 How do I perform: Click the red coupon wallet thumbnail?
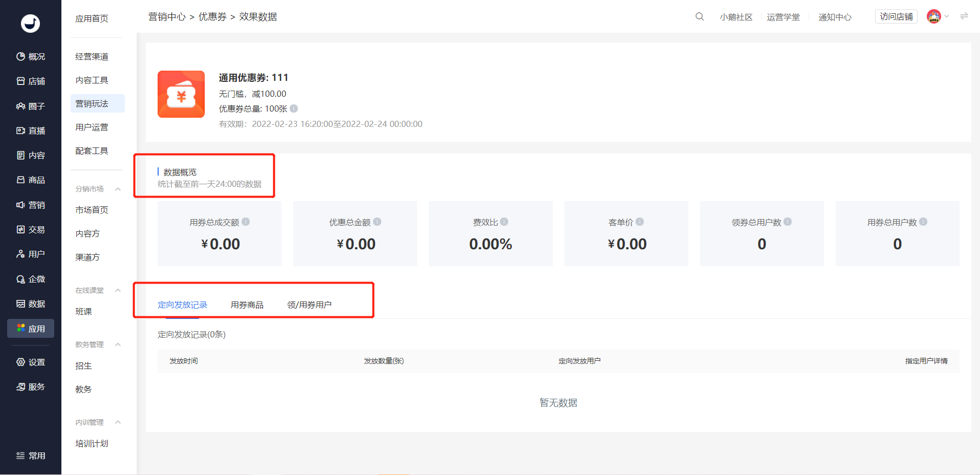(x=181, y=94)
